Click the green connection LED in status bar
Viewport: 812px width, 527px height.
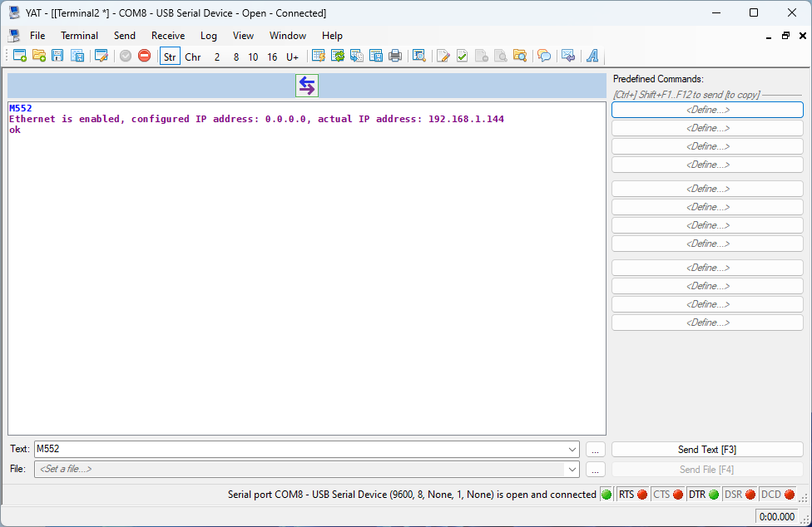pyautogui.click(x=606, y=495)
